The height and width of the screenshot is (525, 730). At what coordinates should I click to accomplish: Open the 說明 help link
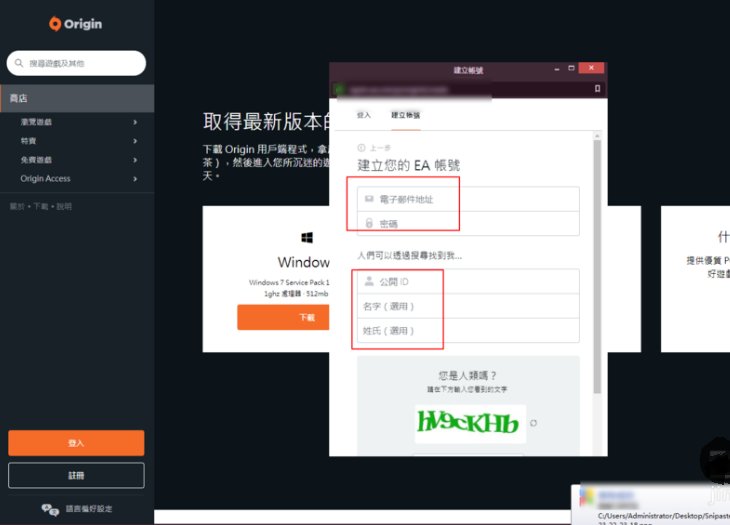(x=64, y=206)
